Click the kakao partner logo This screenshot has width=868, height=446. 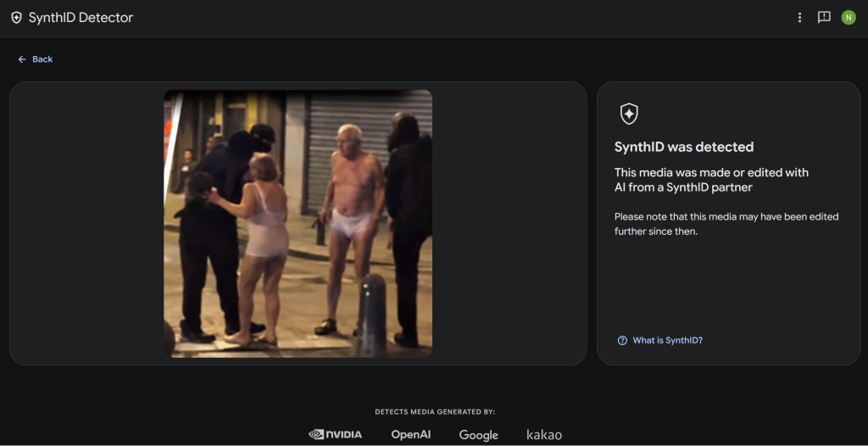tap(544, 435)
